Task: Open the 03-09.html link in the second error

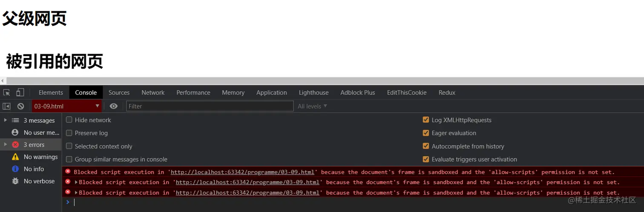Action: coord(247,182)
